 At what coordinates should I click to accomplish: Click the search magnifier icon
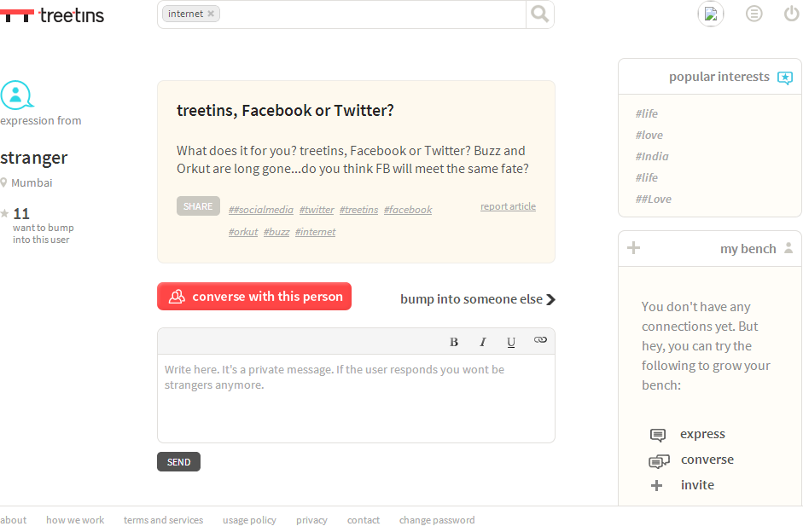[x=540, y=14]
